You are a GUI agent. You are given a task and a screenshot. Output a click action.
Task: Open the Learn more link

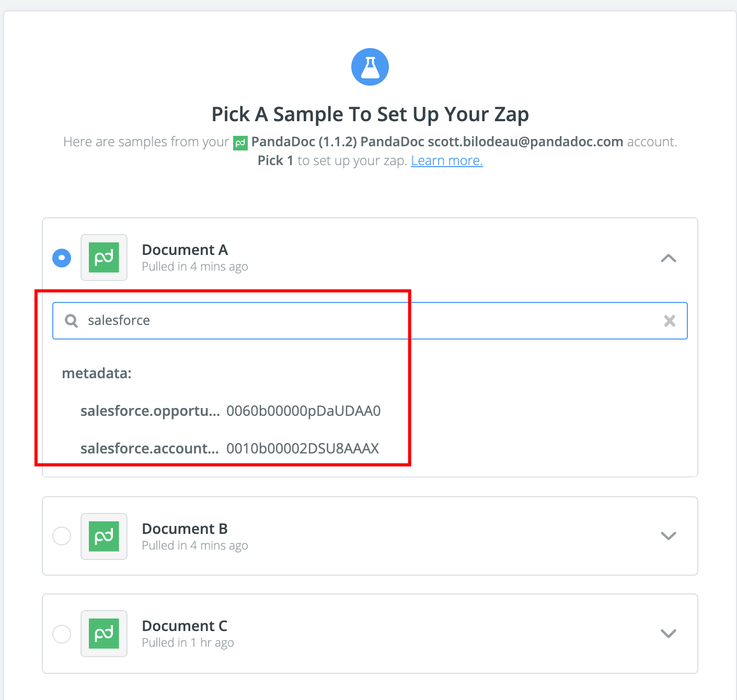[447, 160]
